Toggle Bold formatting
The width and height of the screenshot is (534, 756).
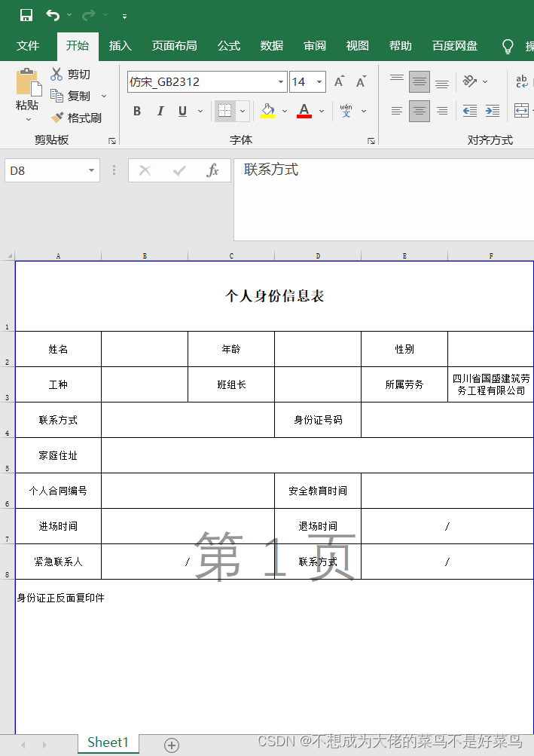click(x=137, y=112)
